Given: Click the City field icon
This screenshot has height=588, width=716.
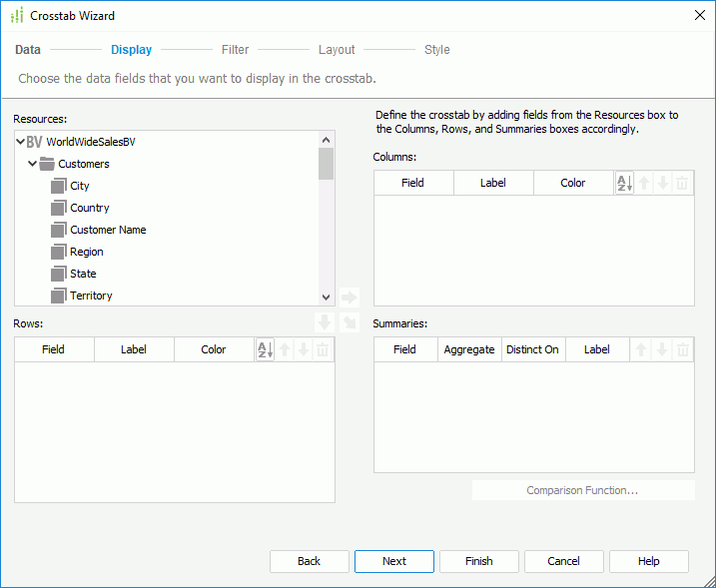Looking at the screenshot, I should click(58, 186).
